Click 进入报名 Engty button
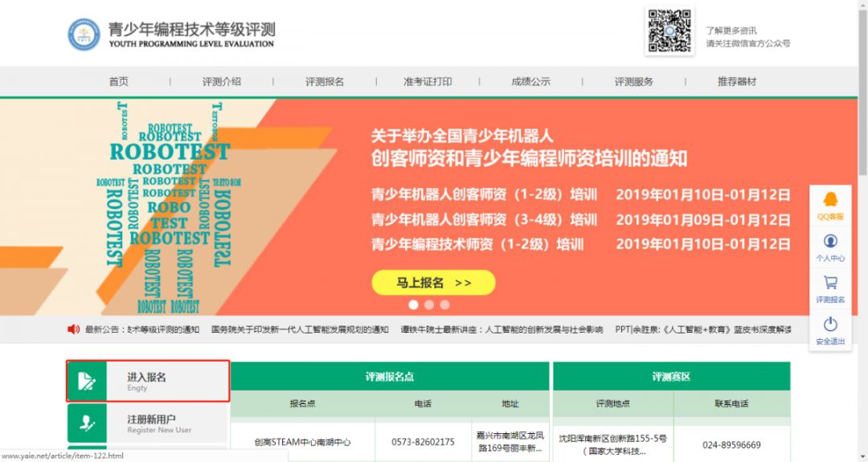The image size is (868, 462). pos(148,381)
